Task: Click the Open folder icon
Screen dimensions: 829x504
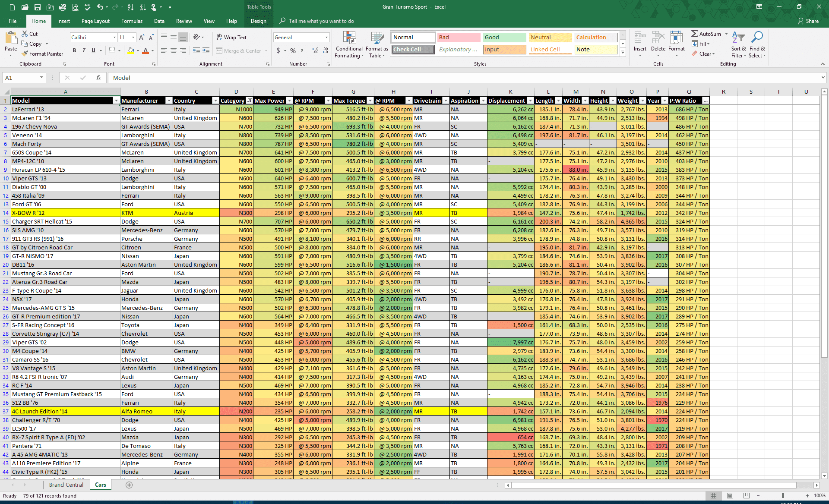Action: click(25, 7)
